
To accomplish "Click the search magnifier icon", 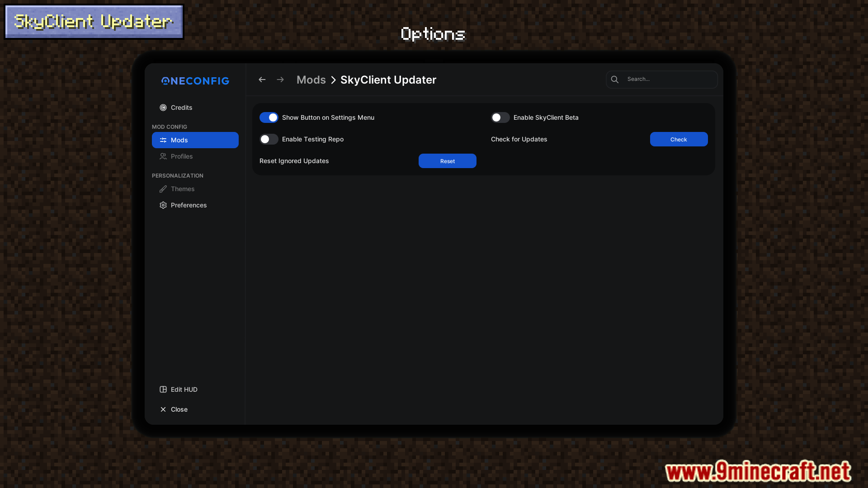I will [615, 80].
